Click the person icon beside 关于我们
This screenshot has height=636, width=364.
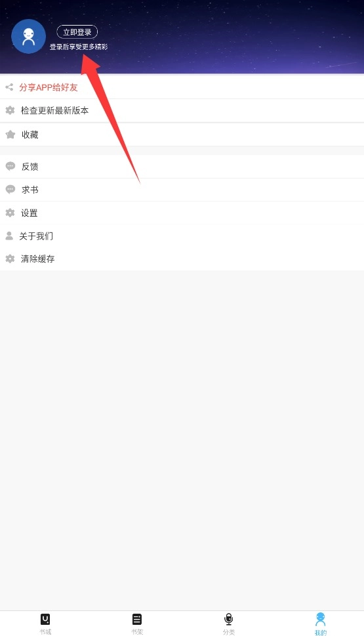point(9,236)
